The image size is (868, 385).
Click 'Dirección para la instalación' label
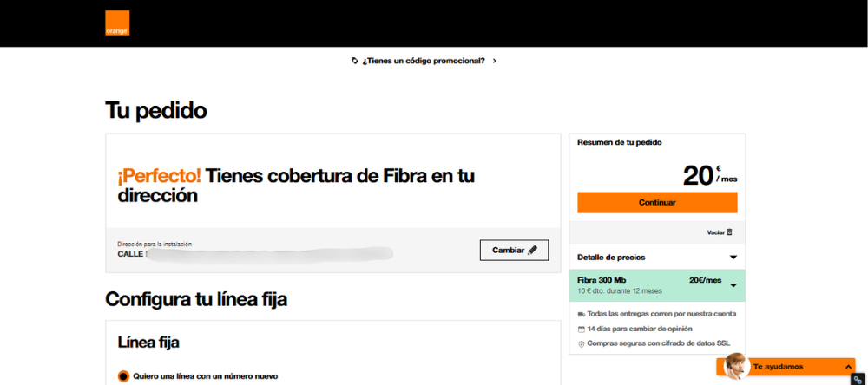[155, 244]
